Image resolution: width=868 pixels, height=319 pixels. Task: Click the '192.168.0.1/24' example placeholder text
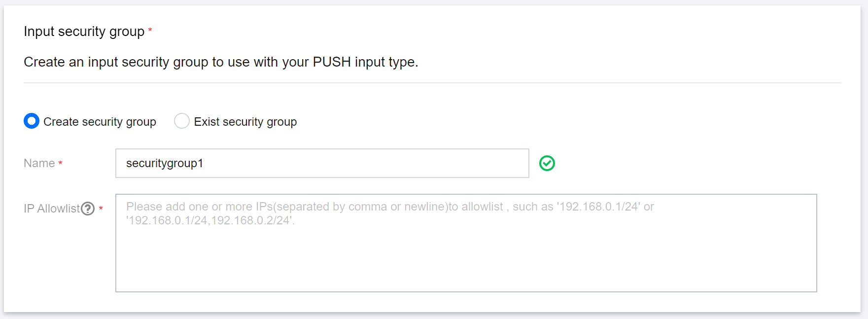598,207
